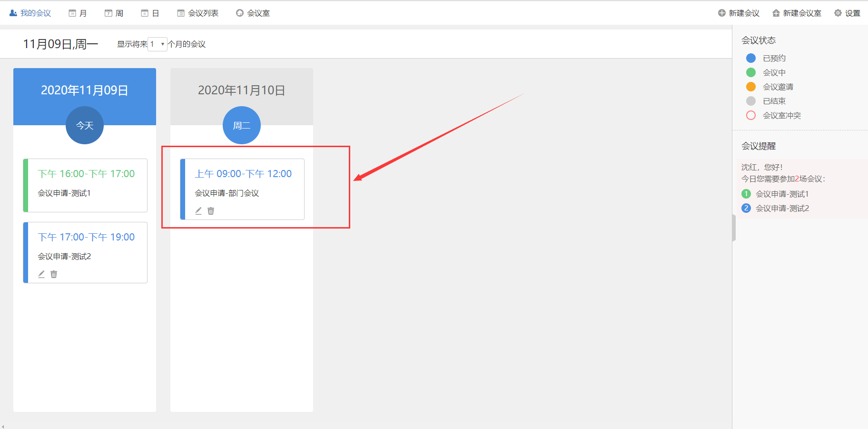The height and width of the screenshot is (429, 868).
Task: Click the week calendar icon beside 周
Action: [108, 13]
